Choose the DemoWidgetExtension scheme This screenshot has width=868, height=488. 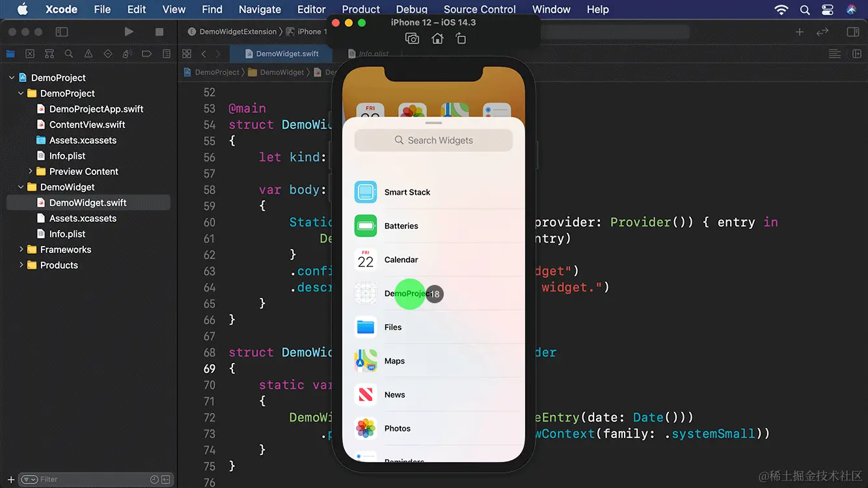[232, 31]
